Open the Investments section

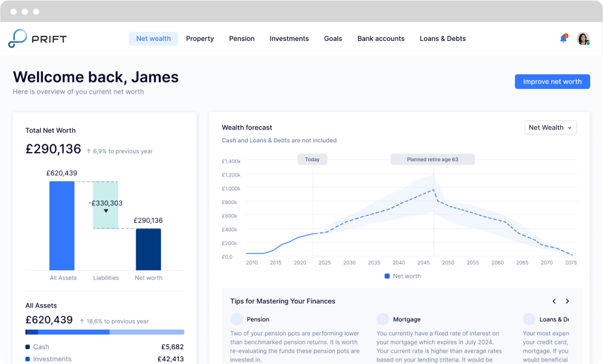[x=289, y=38]
